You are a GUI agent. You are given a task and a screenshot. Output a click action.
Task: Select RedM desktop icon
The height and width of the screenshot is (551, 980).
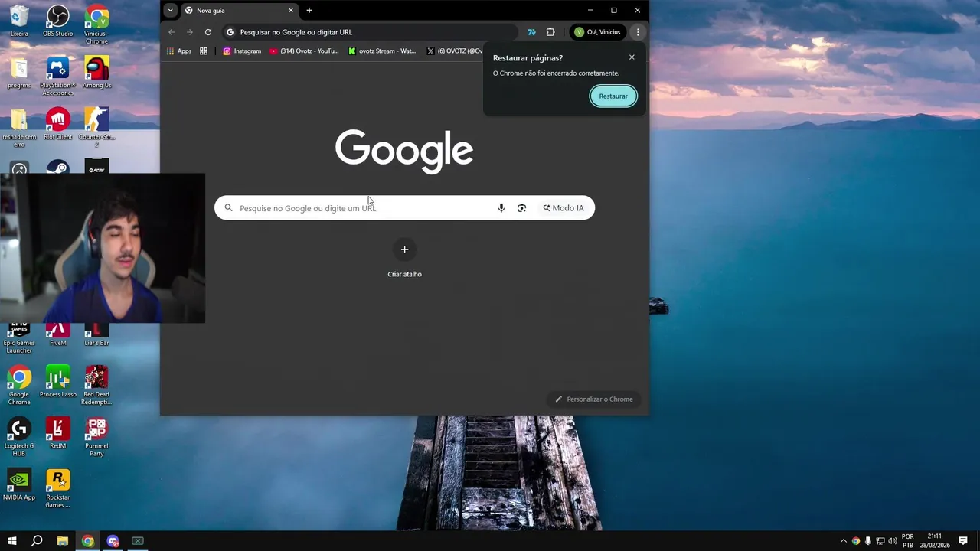point(58,433)
